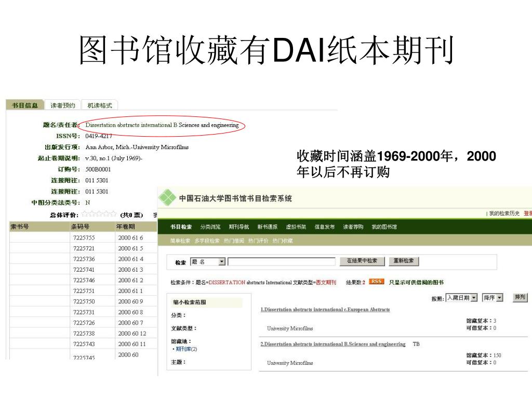The height and width of the screenshot is (399, 532).
Task: Click the 缩小检索范围 panel heading
Action: point(189,302)
